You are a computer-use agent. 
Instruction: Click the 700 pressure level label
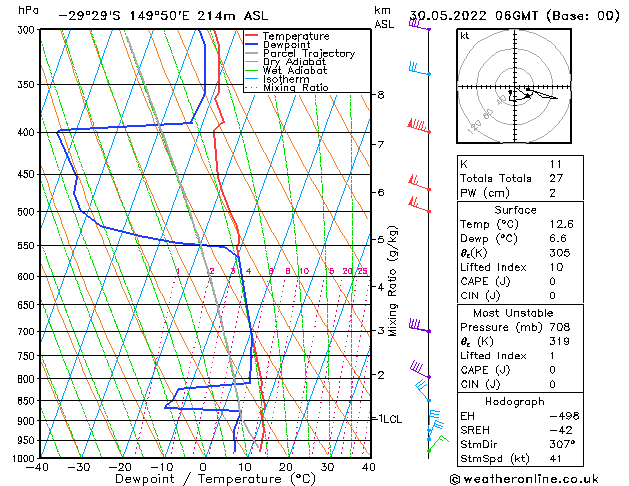[28, 332]
